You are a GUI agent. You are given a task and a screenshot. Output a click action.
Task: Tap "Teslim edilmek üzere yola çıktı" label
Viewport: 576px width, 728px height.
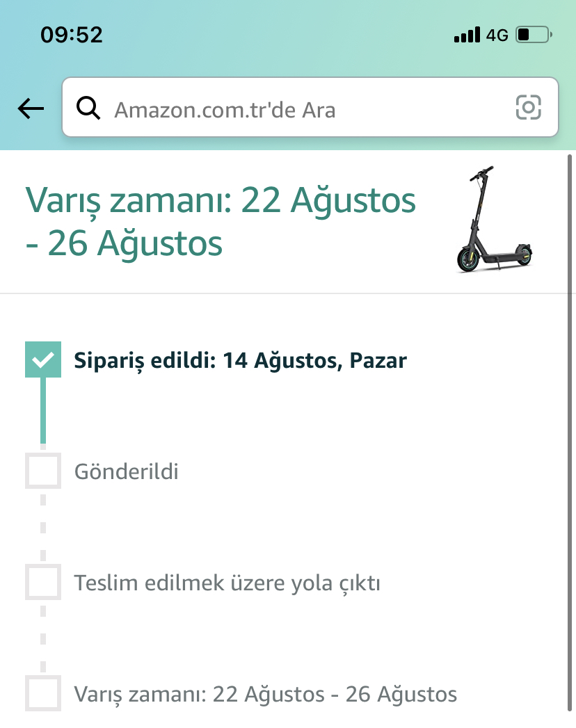(x=227, y=583)
